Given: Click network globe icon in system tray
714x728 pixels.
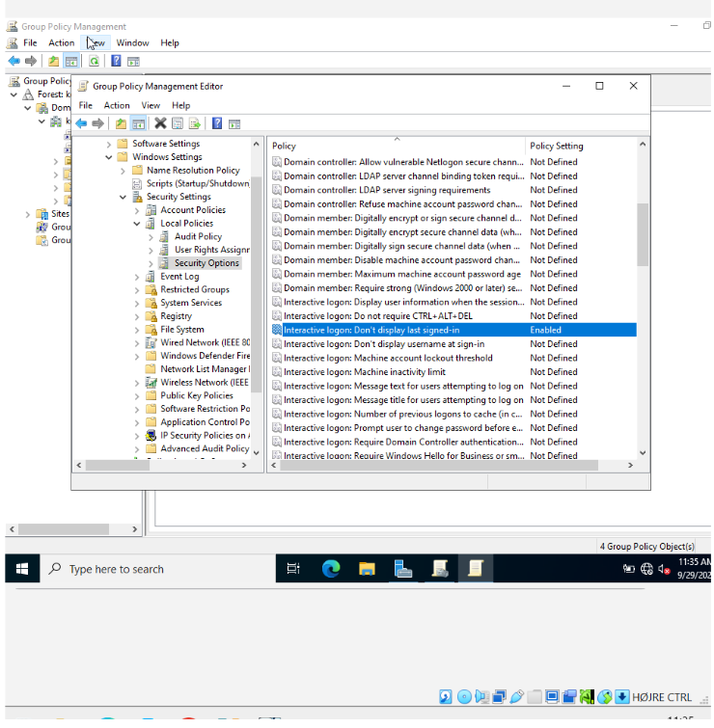Looking at the screenshot, I should 646,569.
